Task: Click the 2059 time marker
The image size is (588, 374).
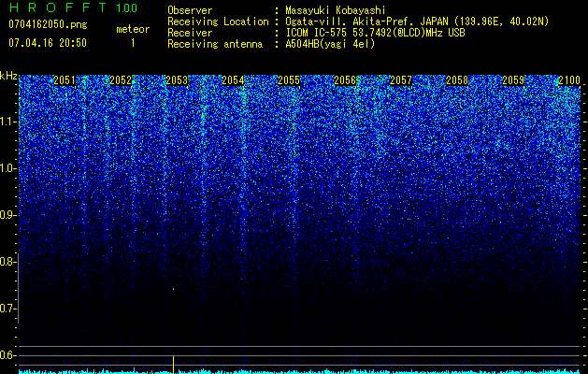Action: click(513, 80)
